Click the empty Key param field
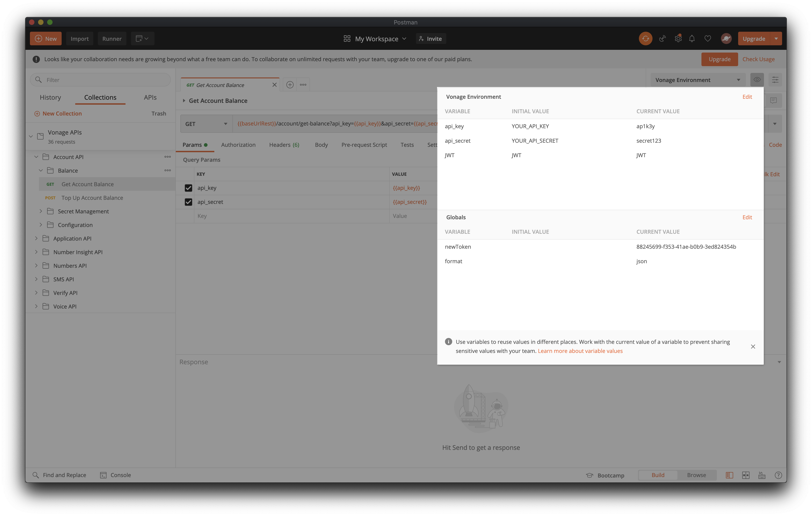This screenshot has width=812, height=516. tap(292, 216)
